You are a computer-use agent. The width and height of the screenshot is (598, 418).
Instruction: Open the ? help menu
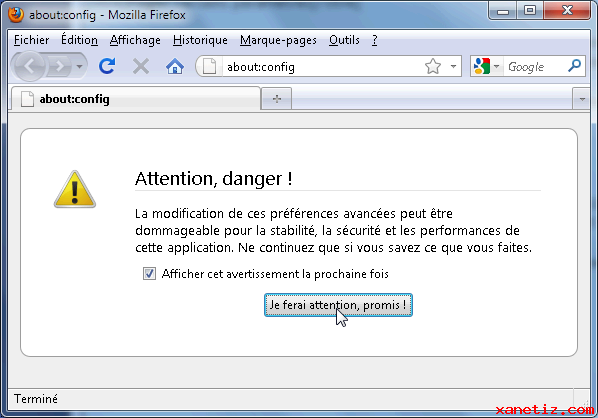[x=375, y=40]
